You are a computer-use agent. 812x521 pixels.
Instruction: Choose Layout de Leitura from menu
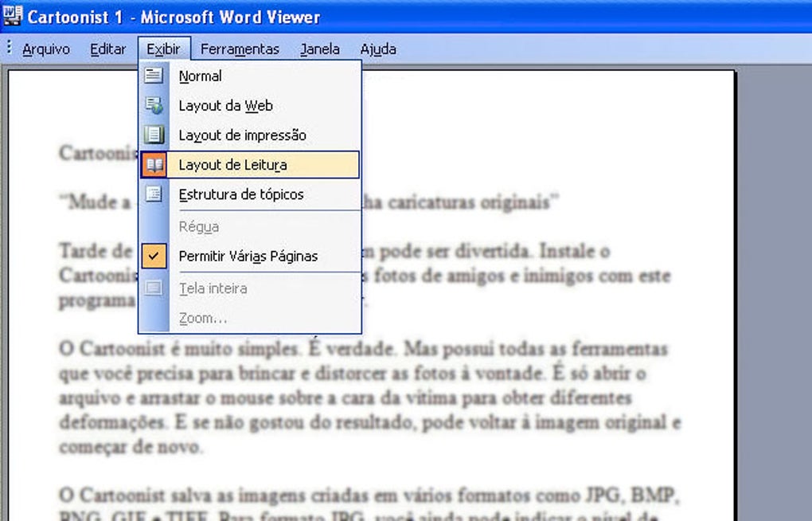(x=250, y=165)
